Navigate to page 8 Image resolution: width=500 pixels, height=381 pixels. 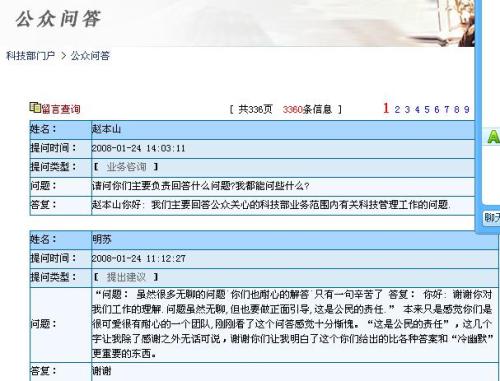[x=457, y=109]
